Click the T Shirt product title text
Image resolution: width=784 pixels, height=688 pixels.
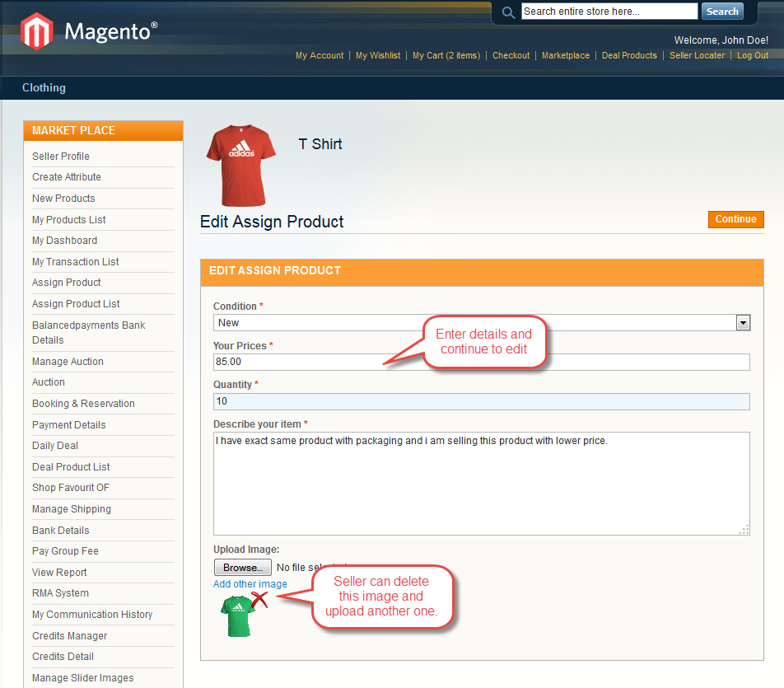click(x=320, y=144)
